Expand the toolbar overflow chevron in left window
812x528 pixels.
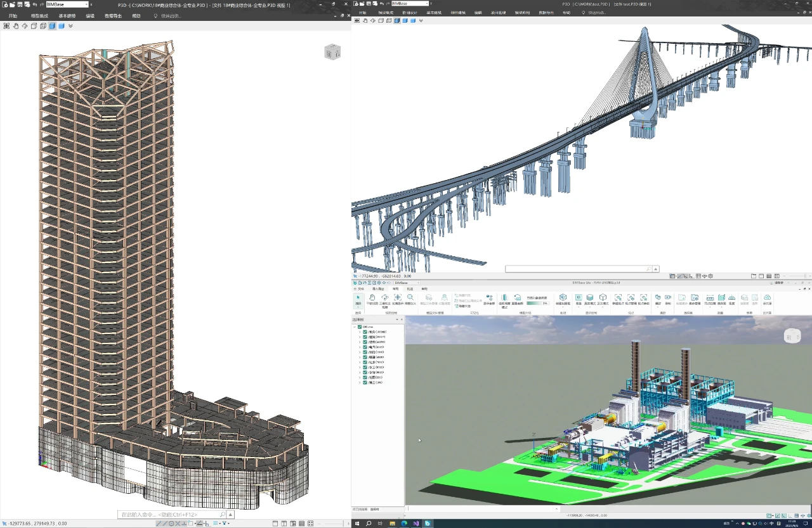point(70,26)
